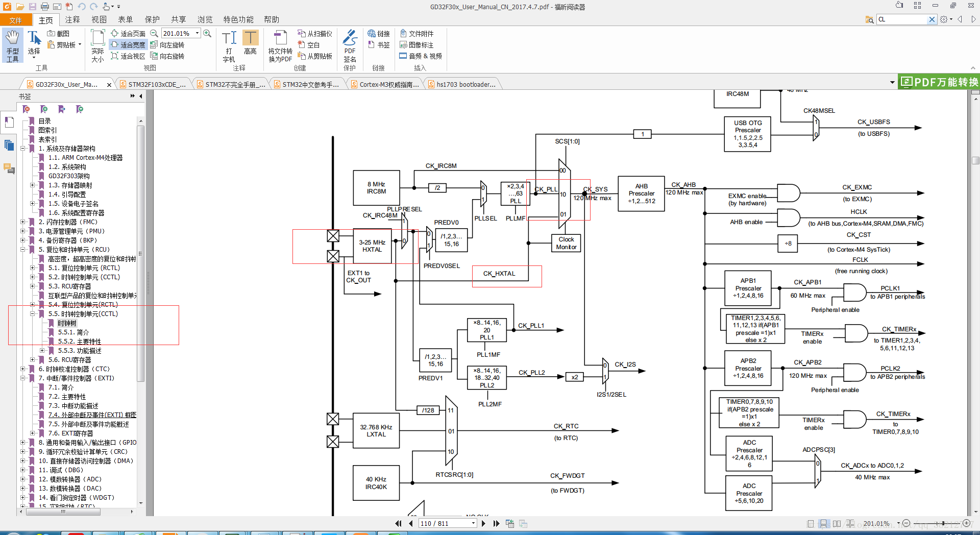This screenshot has width=980, height=535.
Task: Create PDF from clipboard (从剪贴板)
Action: pyautogui.click(x=315, y=56)
